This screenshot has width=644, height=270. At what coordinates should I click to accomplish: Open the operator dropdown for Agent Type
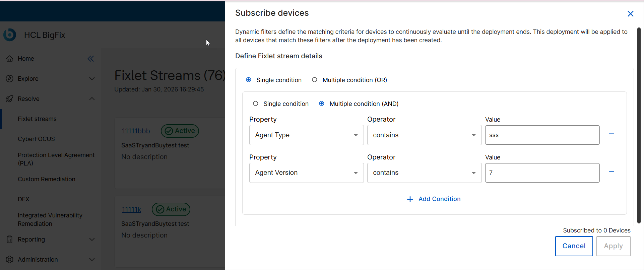pyautogui.click(x=424, y=135)
